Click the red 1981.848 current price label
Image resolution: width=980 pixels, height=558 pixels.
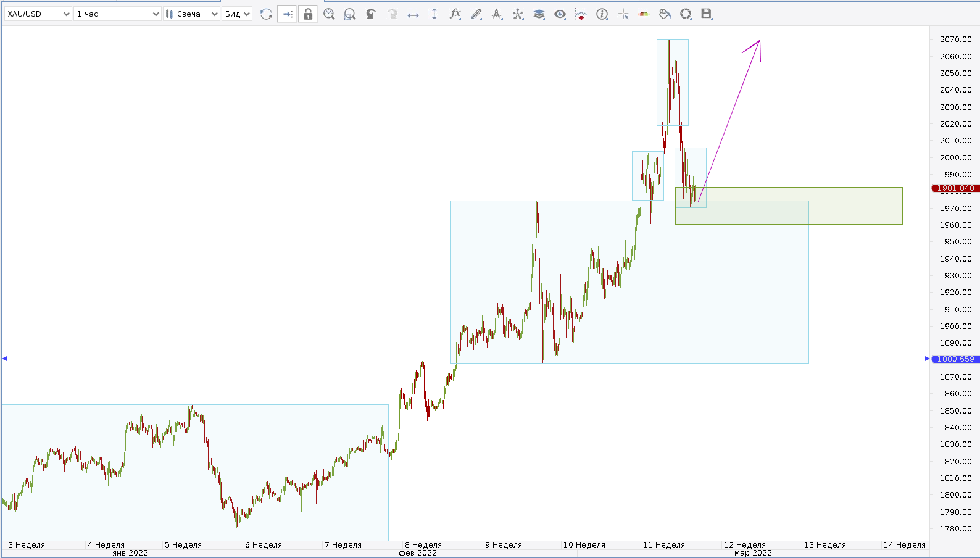[x=955, y=188]
